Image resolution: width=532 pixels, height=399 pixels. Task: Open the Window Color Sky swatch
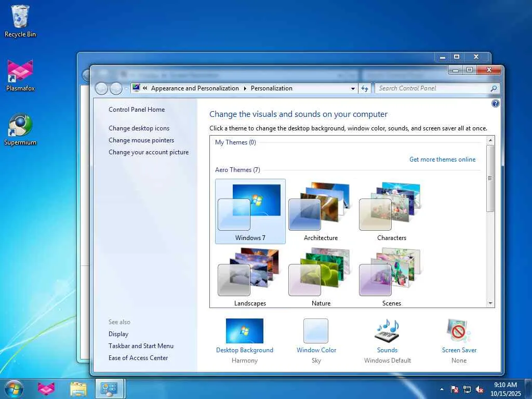316,331
